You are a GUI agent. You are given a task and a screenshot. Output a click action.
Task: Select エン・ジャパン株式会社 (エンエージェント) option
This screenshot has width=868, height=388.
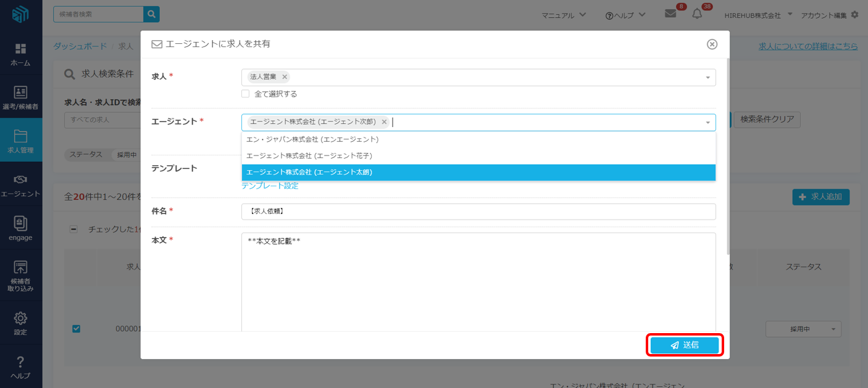478,139
